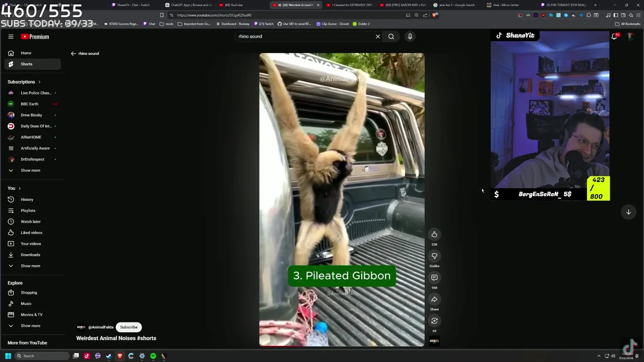
Task: Click the Windows taskbar Search box
Action: coord(42,356)
